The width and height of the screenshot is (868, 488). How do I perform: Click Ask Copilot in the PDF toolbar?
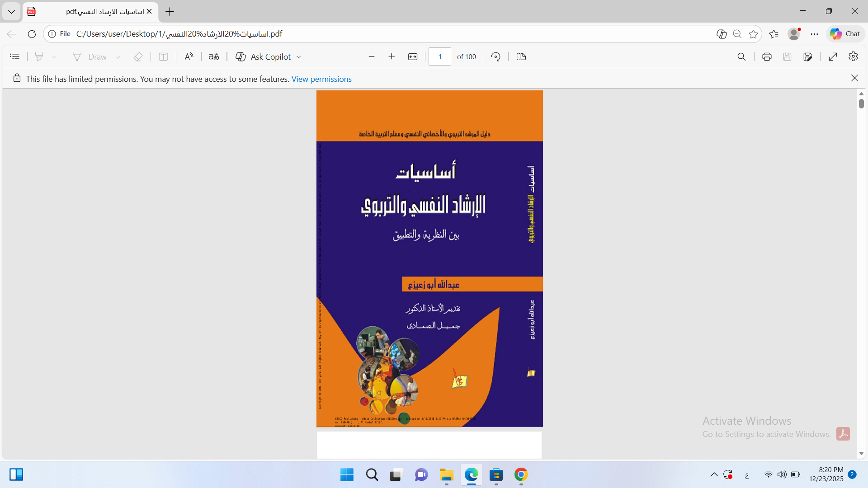264,56
